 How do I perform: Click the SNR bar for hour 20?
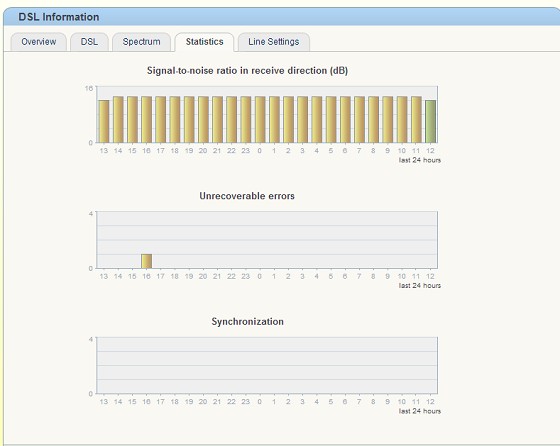pos(203,120)
